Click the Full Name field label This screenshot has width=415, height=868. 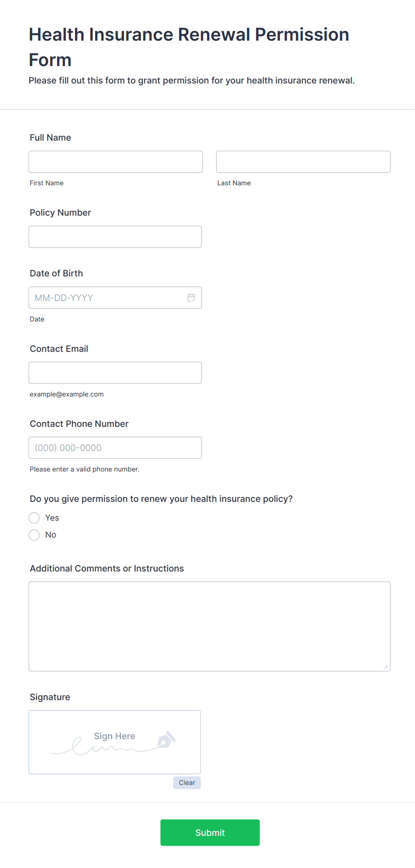tap(50, 138)
